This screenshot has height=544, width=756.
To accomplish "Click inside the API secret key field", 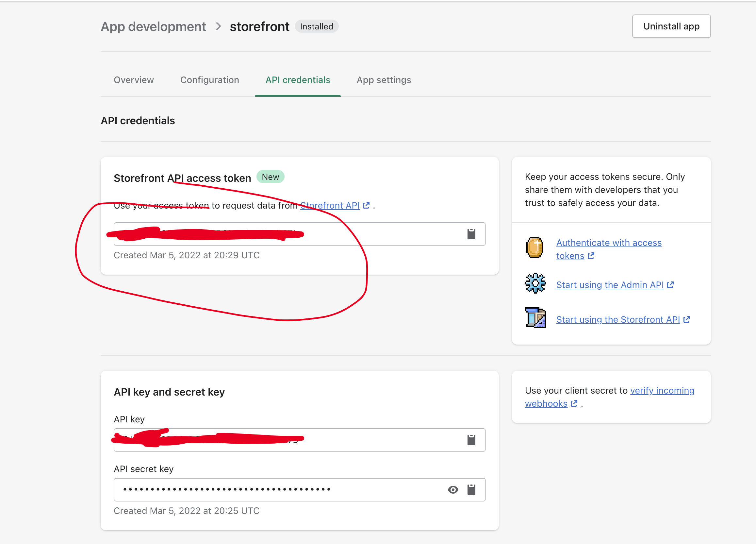I will click(299, 489).
